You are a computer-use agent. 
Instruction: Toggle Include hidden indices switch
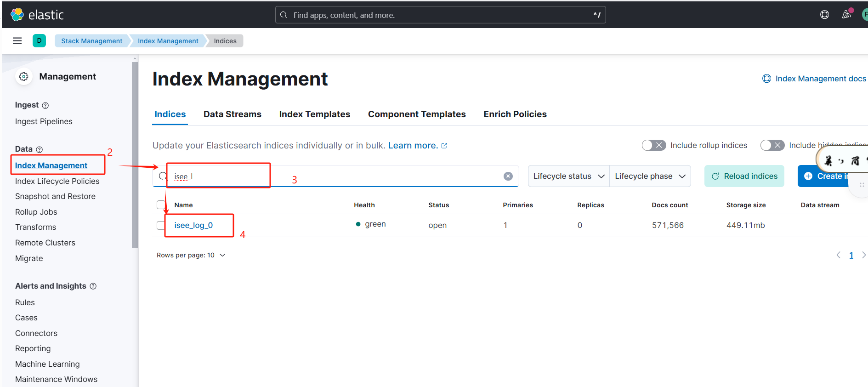point(772,145)
